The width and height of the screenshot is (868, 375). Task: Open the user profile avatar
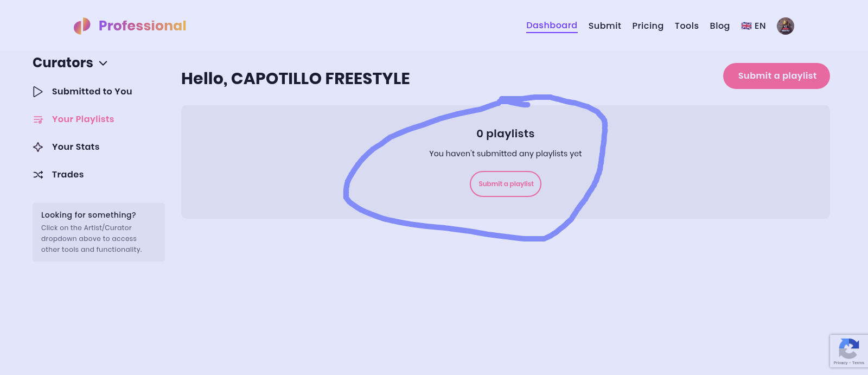click(785, 26)
